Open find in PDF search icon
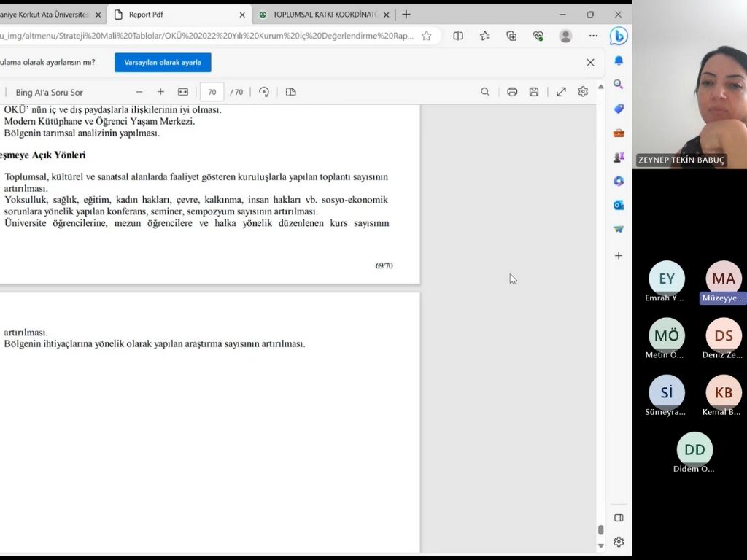This screenshot has width=747, height=560. pos(485,92)
